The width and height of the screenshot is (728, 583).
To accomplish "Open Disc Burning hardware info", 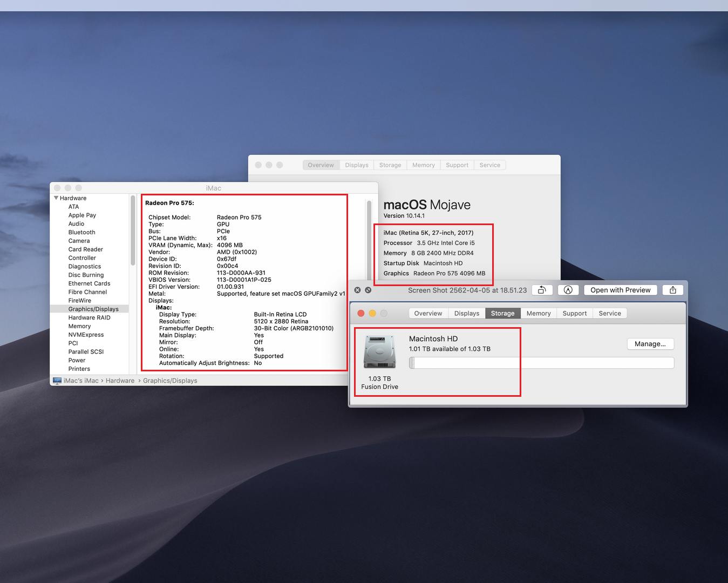I will click(x=86, y=275).
